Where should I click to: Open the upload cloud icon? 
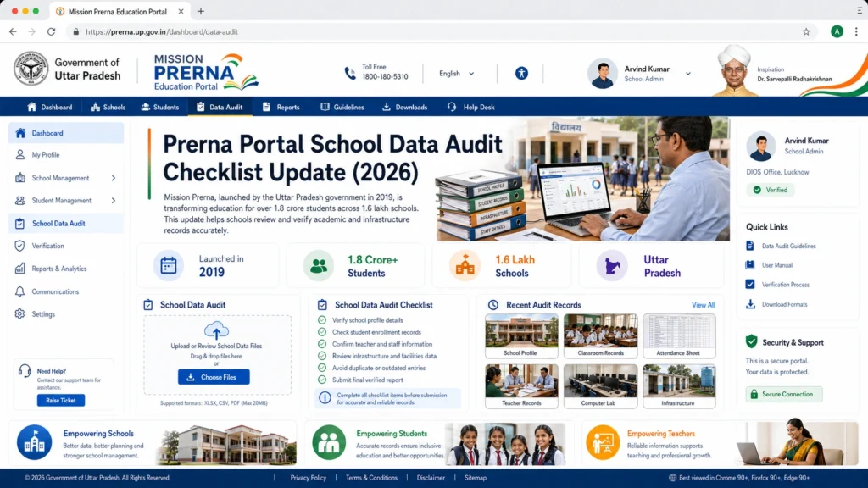tap(216, 330)
